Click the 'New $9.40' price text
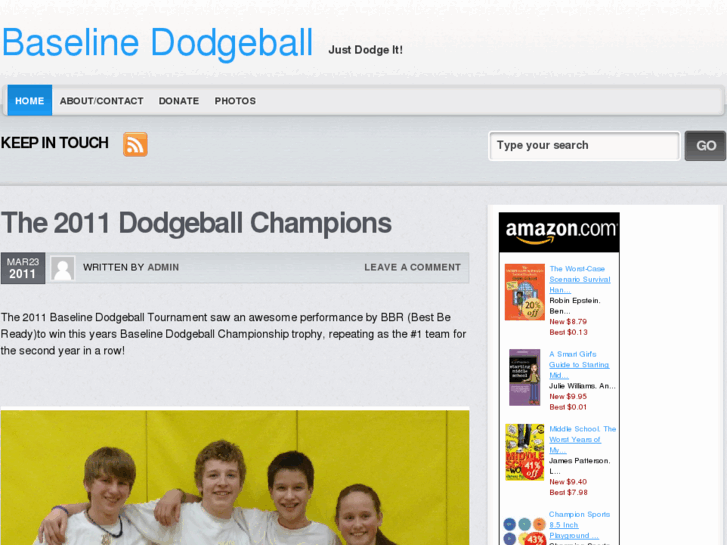The image size is (727, 545). [568, 481]
